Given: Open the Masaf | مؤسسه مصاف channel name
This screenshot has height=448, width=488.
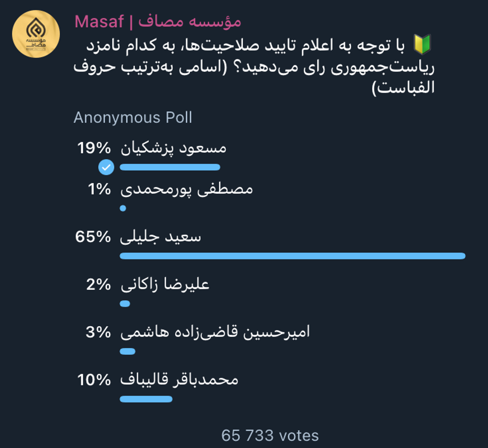Looking at the screenshot, I should 158,22.
